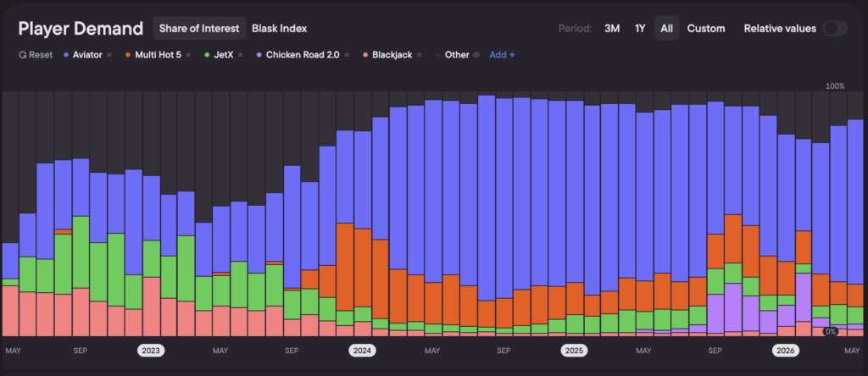Click the 2023 year label on axis
Image resolution: width=868 pixels, height=376 pixels.
151,351
